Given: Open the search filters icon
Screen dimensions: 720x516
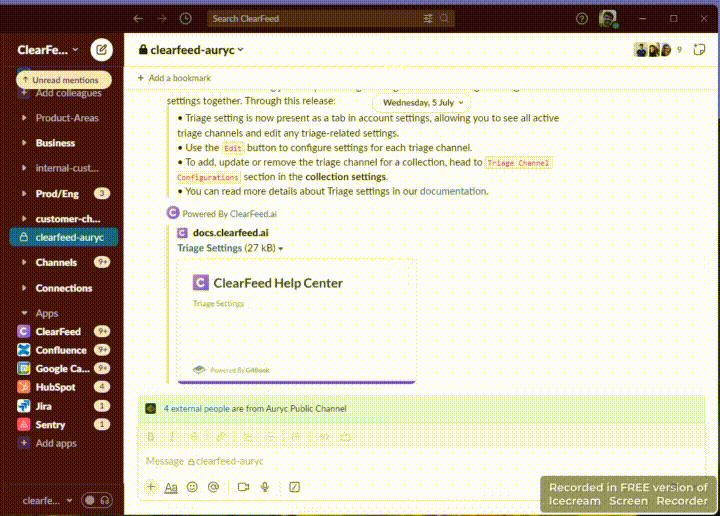Looking at the screenshot, I should (x=428, y=18).
